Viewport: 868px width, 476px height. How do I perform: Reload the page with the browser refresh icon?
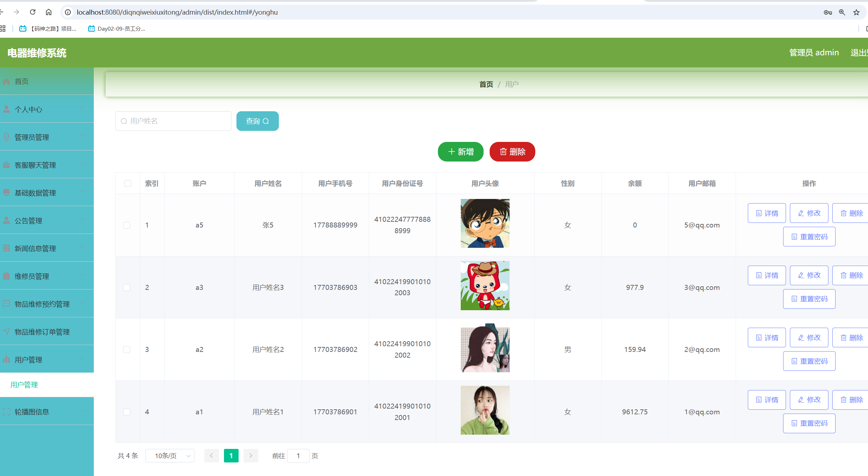point(33,12)
